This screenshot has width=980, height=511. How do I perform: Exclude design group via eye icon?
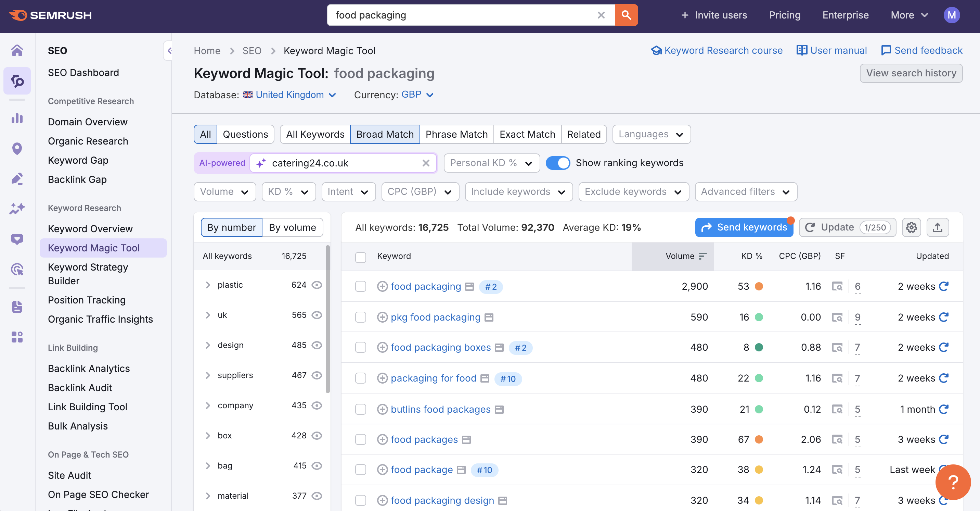pyautogui.click(x=317, y=345)
